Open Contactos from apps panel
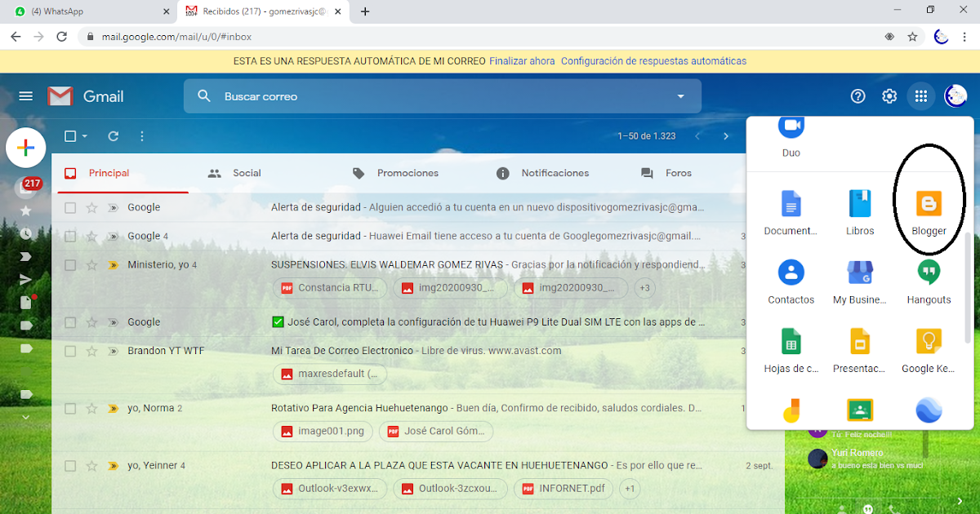The image size is (980, 514). pyautogui.click(x=791, y=282)
